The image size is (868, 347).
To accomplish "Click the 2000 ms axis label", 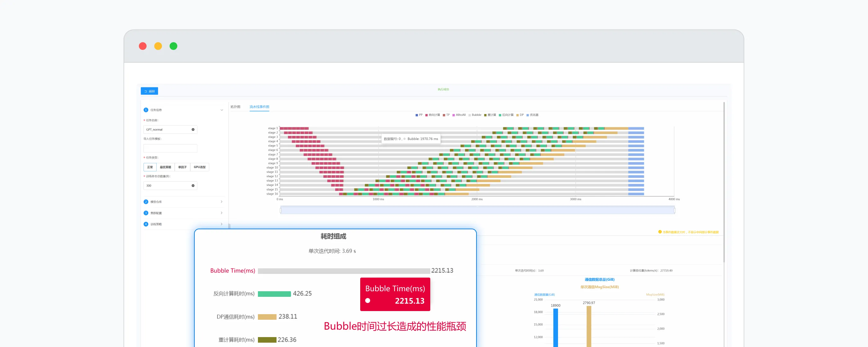I will [x=477, y=199].
